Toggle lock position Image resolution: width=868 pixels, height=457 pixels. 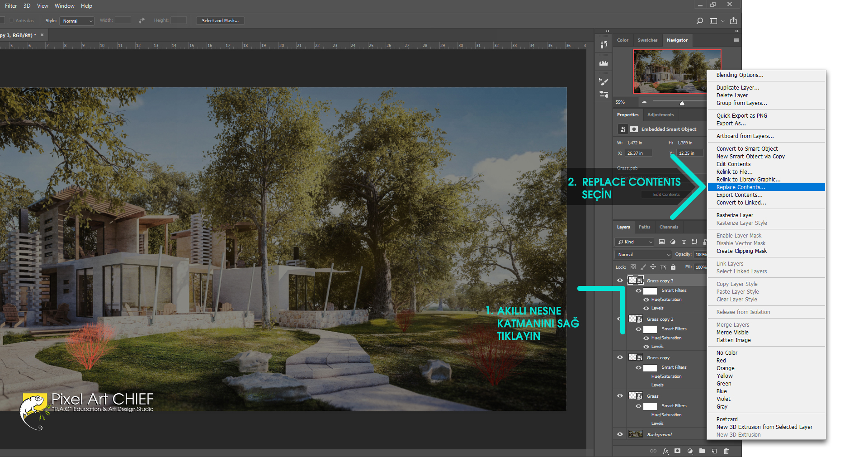pyautogui.click(x=653, y=267)
